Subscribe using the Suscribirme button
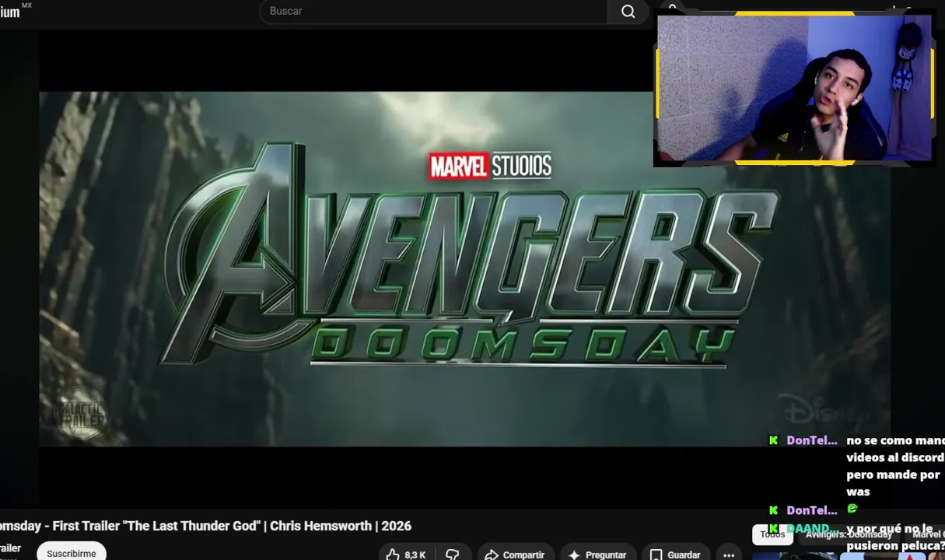This screenshot has width=945, height=560. click(72, 553)
